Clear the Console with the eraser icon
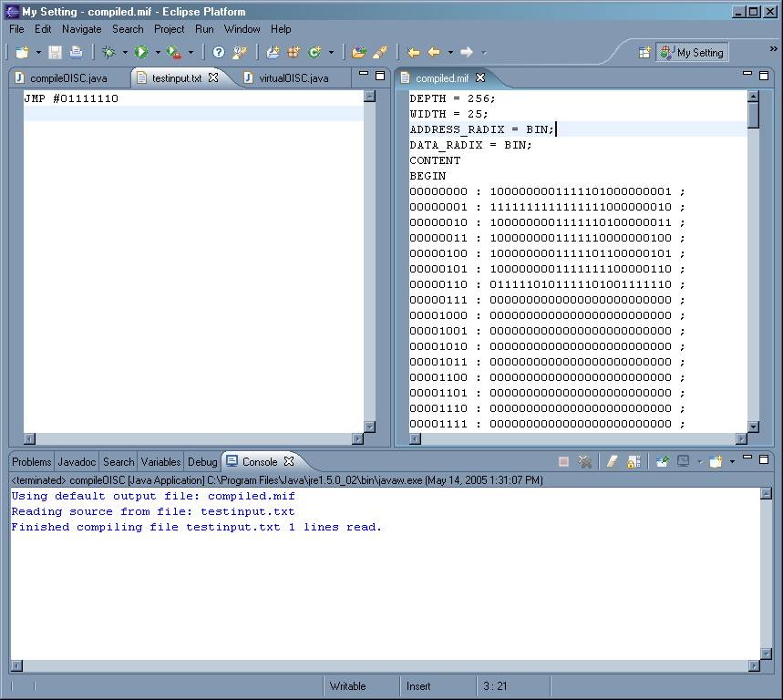 click(613, 462)
